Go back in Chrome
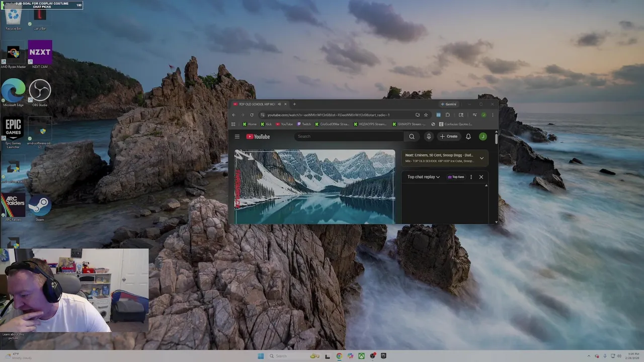This screenshot has width=644, height=362. 233,115
